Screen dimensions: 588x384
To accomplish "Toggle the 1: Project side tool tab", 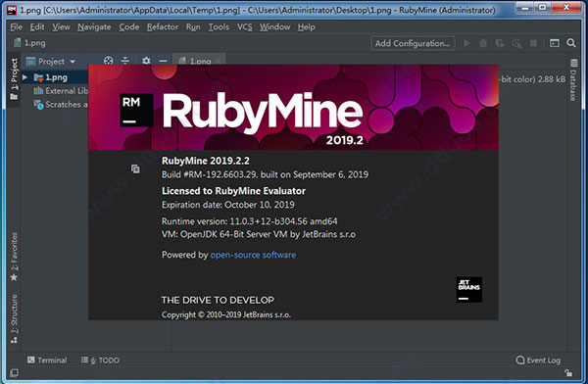I will pos(14,79).
